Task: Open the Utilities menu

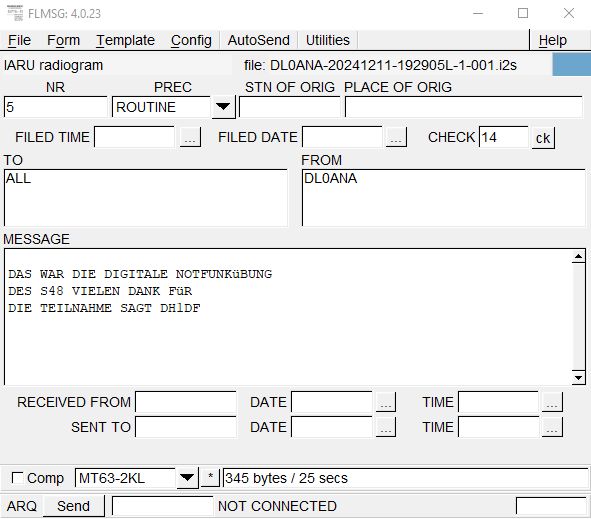Action: click(328, 40)
